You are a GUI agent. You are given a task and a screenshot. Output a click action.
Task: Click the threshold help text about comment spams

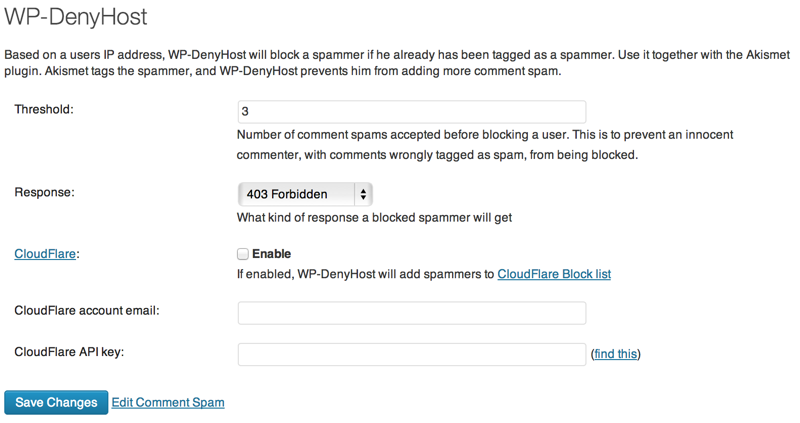point(485,144)
